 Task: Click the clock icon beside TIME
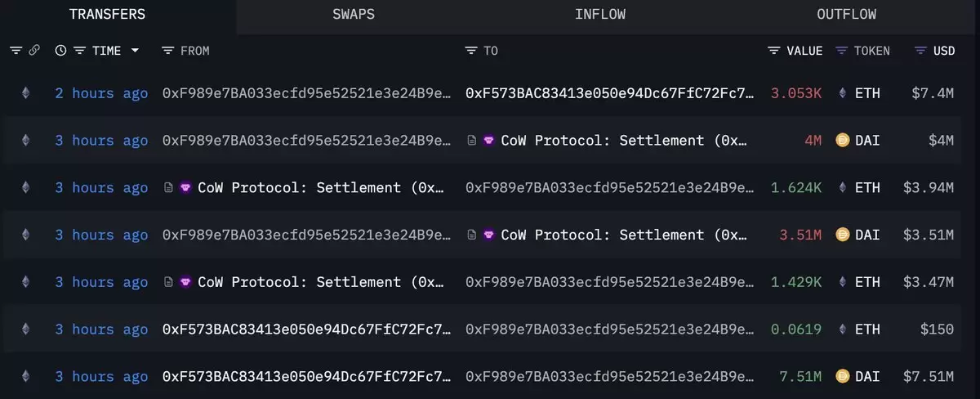point(60,51)
